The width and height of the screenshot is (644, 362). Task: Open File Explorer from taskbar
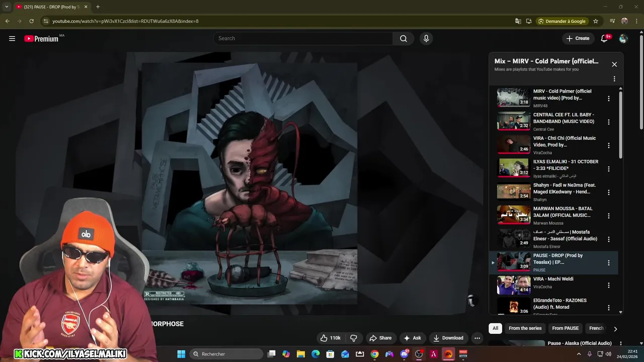pyautogui.click(x=301, y=354)
